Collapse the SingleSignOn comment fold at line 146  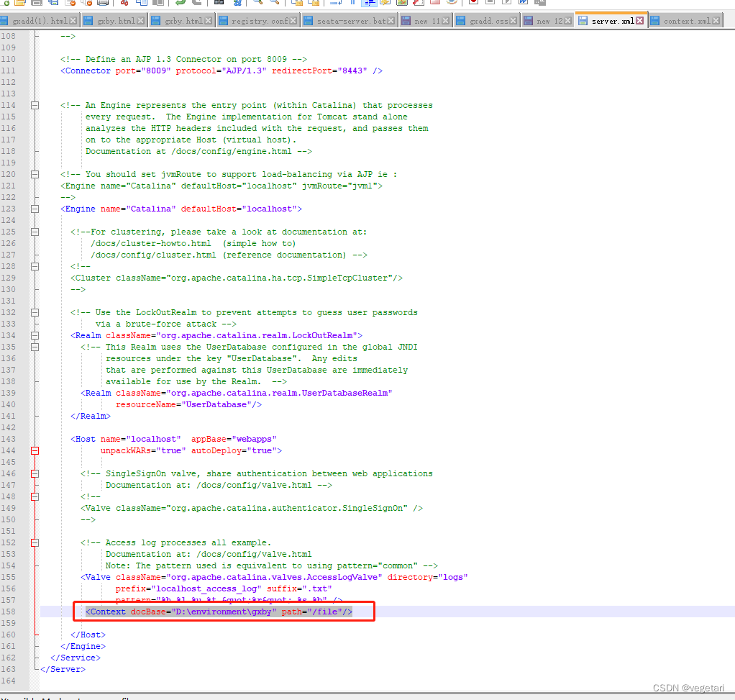(x=35, y=473)
